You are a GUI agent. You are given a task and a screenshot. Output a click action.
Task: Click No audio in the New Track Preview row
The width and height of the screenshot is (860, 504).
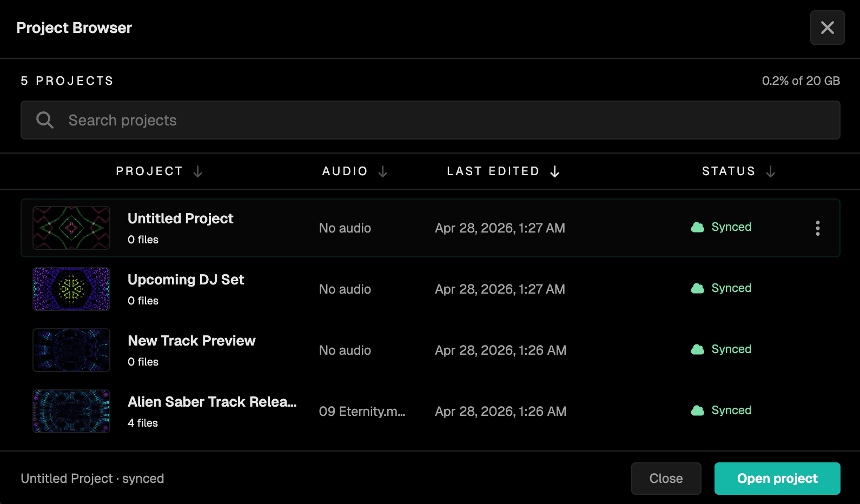345,350
